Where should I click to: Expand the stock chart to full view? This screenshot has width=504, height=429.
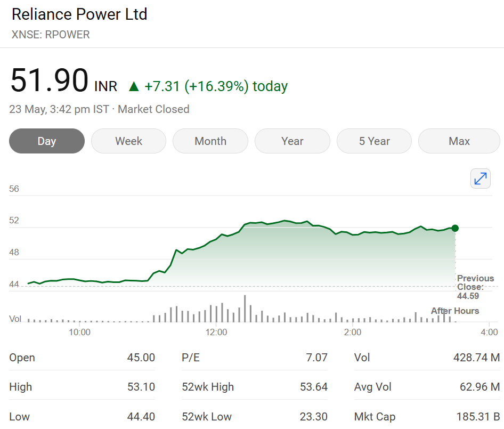pyautogui.click(x=480, y=179)
